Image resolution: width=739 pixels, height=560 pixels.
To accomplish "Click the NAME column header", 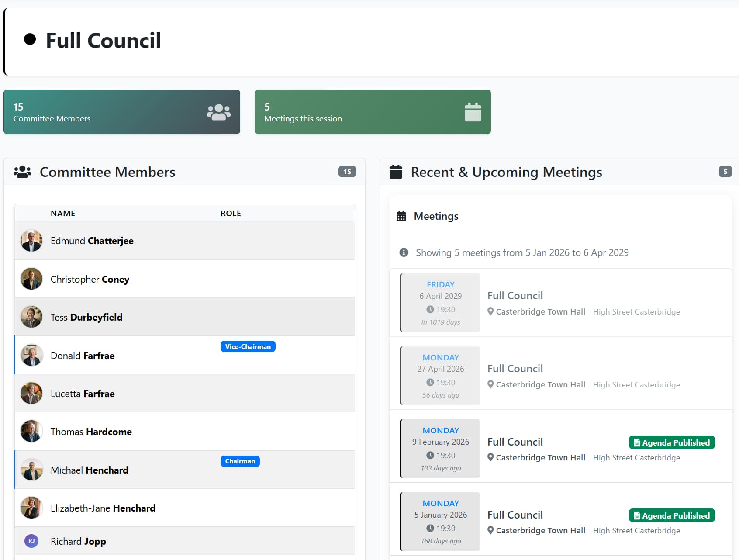I will click(x=63, y=213).
